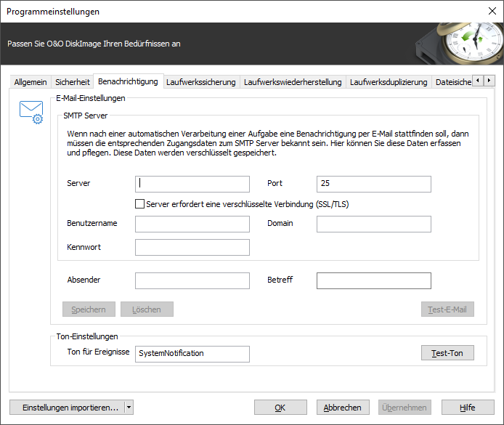
Task: Close the Programmeinstellungen dialog
Action: pos(492,11)
